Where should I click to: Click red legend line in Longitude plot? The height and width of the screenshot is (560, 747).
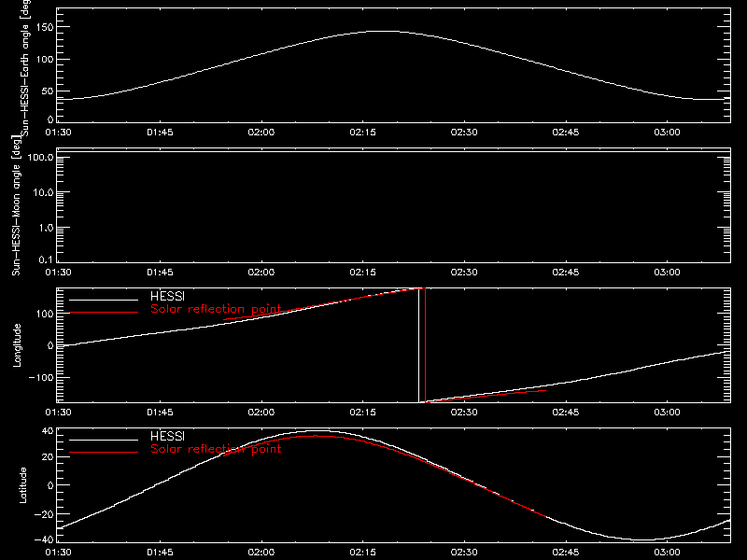tap(104, 313)
